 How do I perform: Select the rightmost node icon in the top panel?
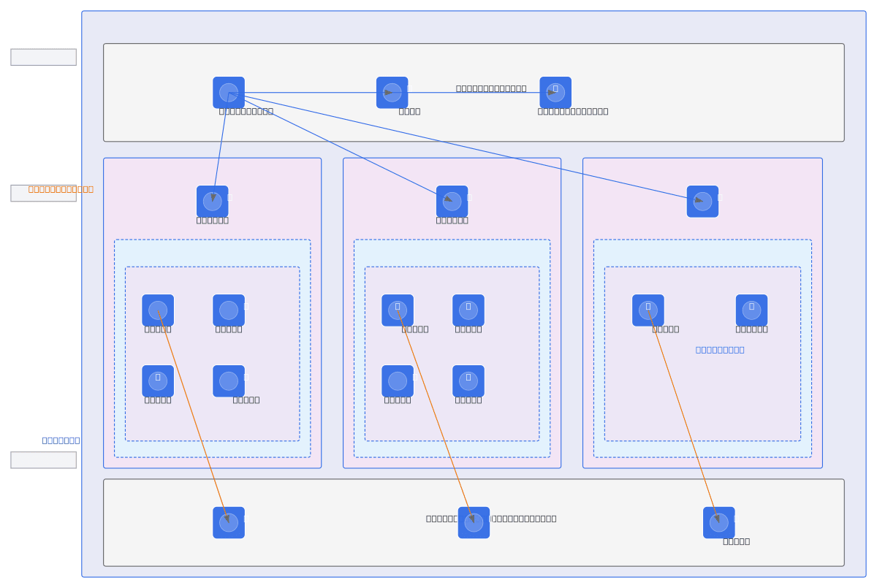tap(555, 93)
